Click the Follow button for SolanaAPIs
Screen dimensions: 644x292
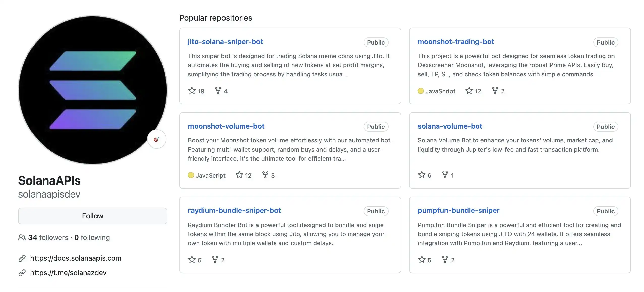point(92,215)
